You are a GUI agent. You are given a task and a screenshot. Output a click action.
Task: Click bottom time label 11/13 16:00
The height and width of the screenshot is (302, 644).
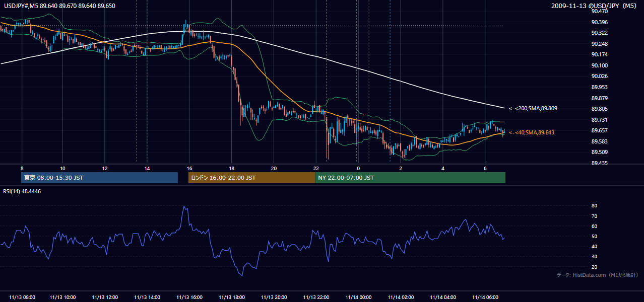(189, 297)
